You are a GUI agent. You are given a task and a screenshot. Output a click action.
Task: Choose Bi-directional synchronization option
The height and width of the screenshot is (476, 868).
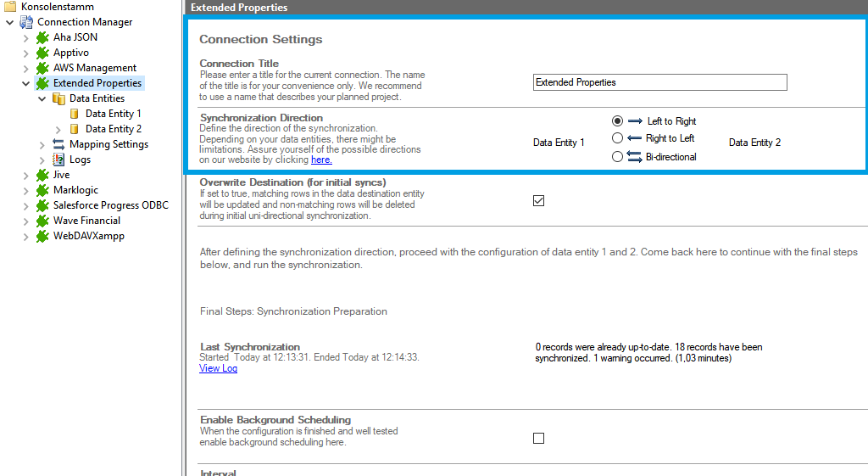pyautogui.click(x=617, y=156)
